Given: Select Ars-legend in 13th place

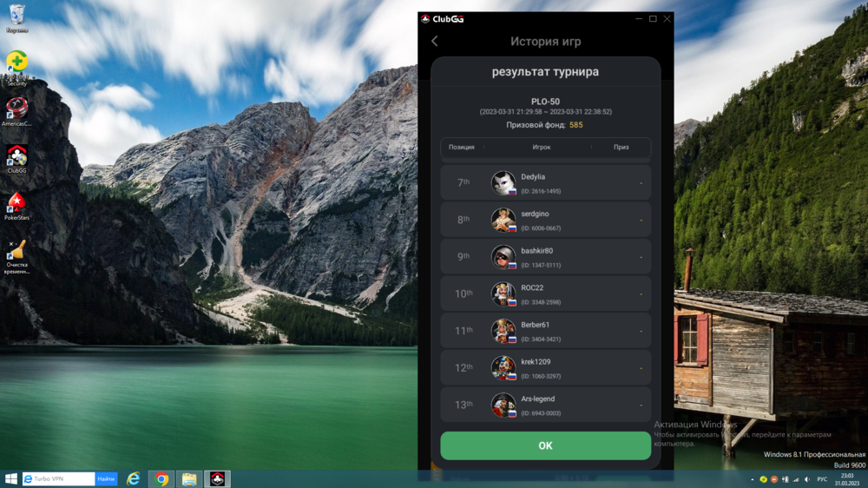Looking at the screenshot, I should (x=545, y=405).
